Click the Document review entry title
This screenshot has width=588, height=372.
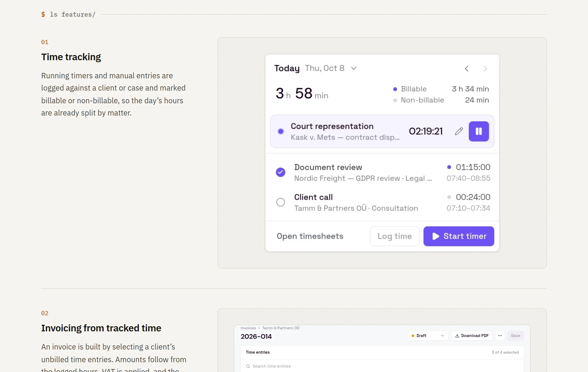tap(328, 167)
